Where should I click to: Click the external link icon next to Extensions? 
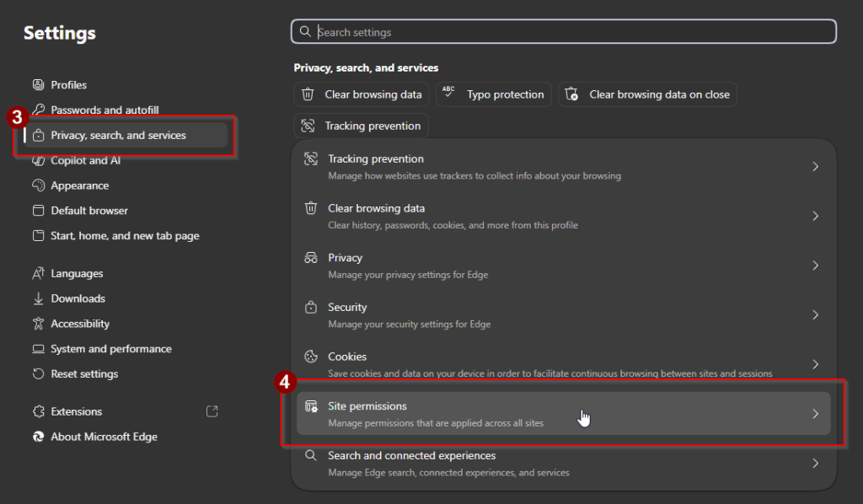(212, 411)
